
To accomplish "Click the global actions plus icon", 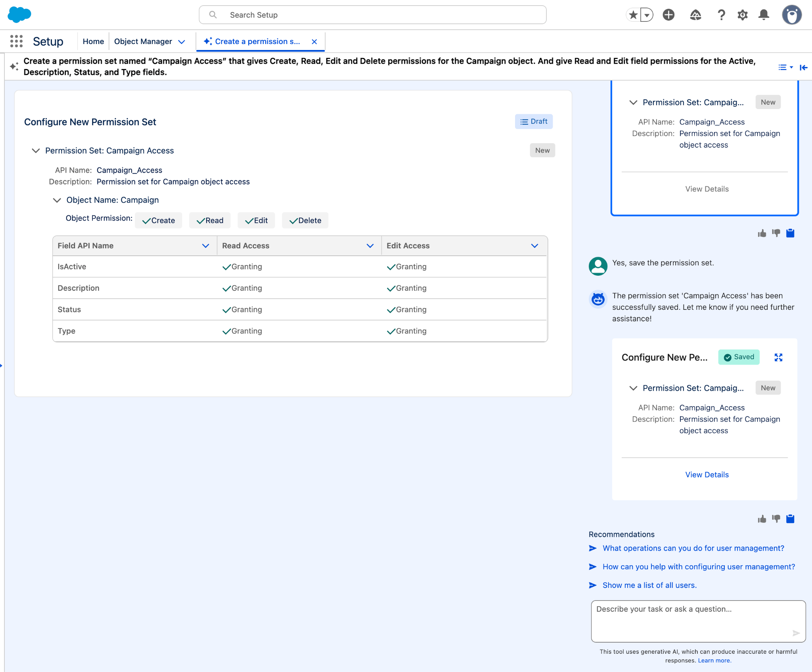I will click(669, 15).
